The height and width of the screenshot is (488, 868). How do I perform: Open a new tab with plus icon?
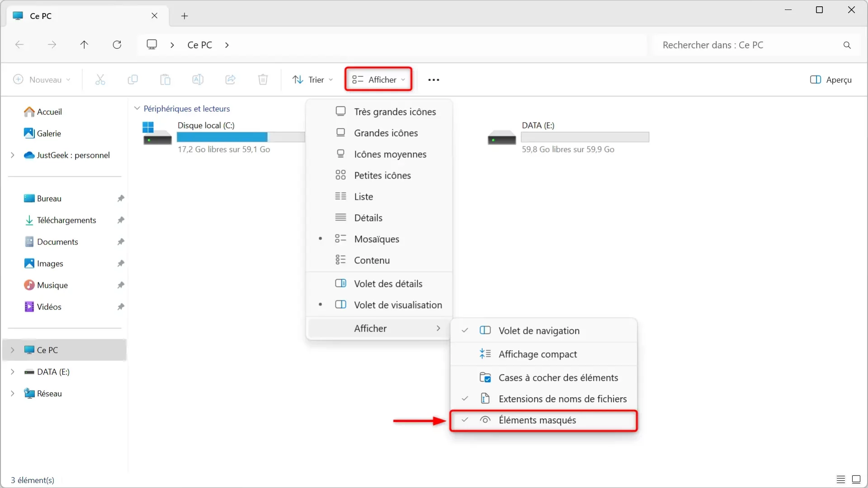click(184, 16)
